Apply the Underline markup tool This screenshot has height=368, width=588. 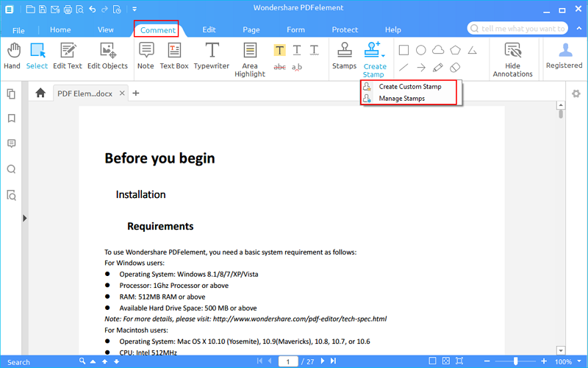pos(297,50)
